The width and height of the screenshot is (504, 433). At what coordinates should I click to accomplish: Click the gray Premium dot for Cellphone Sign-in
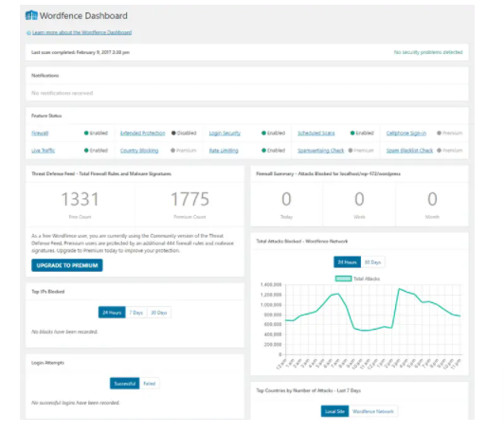point(439,133)
